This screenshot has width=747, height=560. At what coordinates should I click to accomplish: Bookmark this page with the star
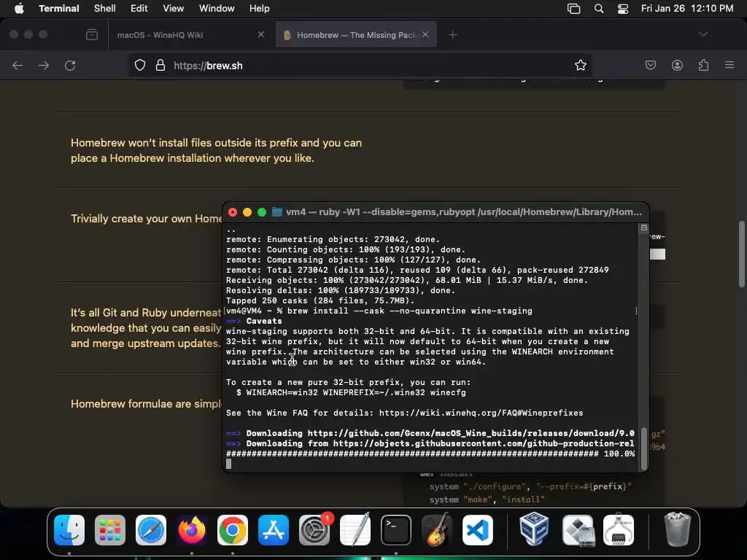coord(580,65)
